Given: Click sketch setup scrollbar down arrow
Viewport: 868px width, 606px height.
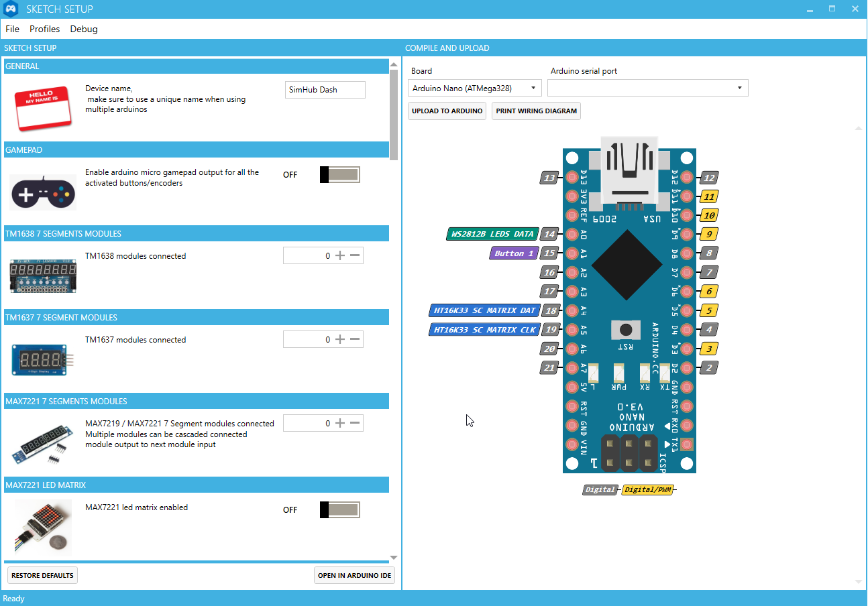Looking at the screenshot, I should [394, 557].
